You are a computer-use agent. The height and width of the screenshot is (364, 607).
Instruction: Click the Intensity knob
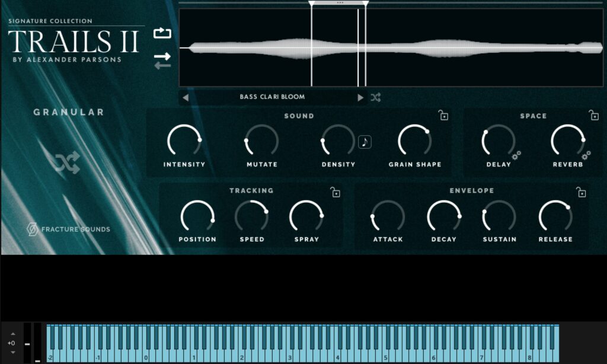pyautogui.click(x=184, y=141)
